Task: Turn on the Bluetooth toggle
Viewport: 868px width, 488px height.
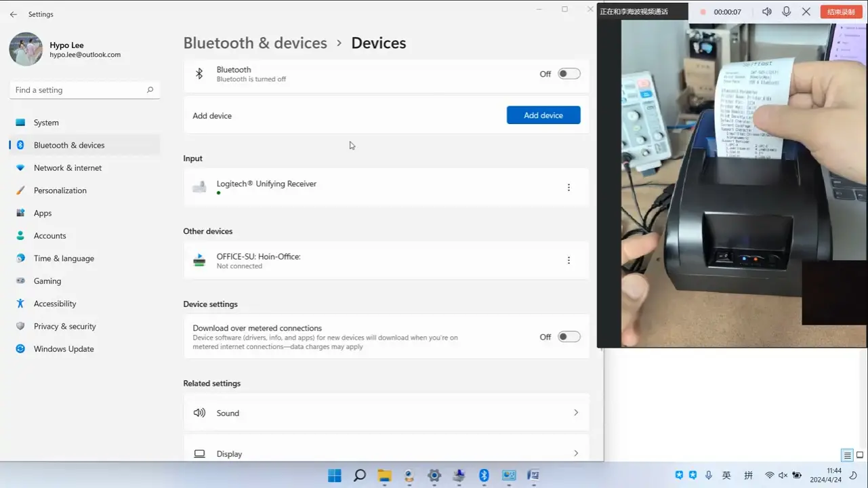Action: (x=569, y=74)
